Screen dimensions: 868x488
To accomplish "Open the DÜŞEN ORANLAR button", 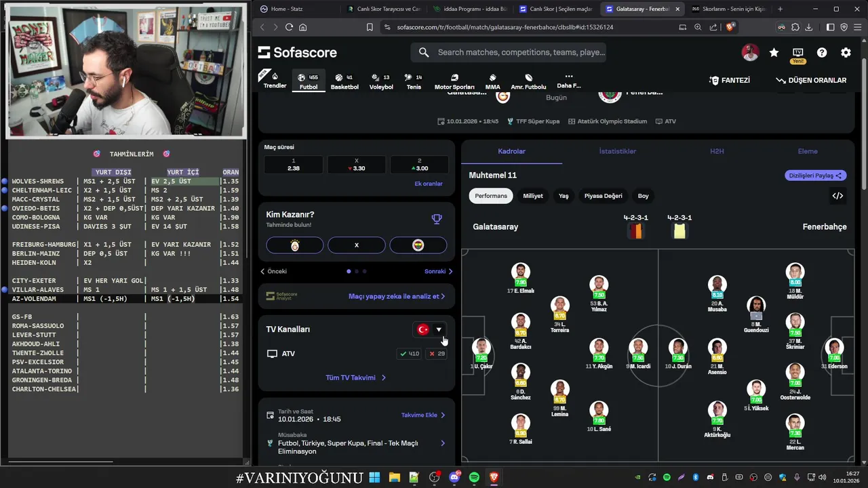I will (x=811, y=80).
